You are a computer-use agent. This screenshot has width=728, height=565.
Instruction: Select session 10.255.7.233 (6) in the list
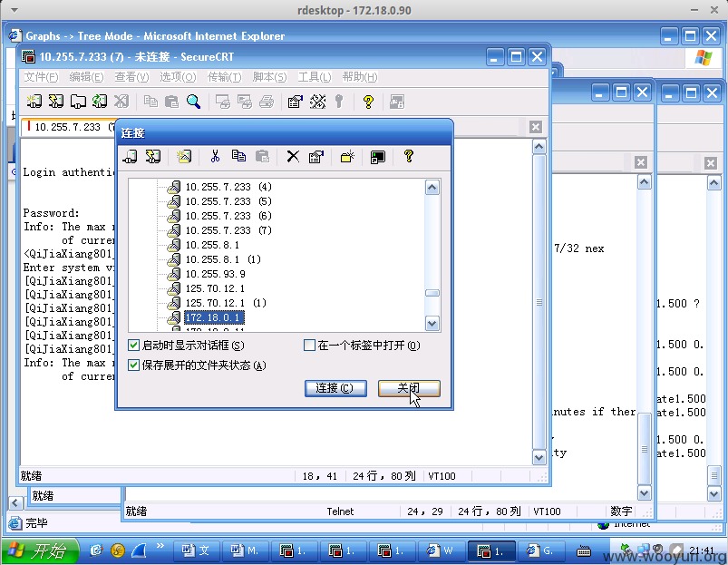tap(228, 216)
